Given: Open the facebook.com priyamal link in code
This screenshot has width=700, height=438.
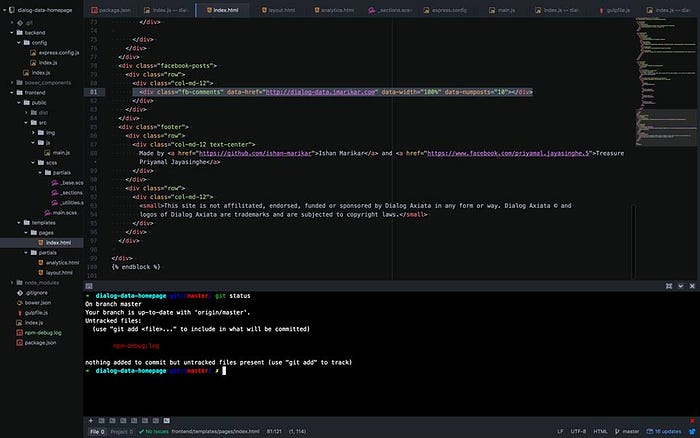Looking at the screenshot, I should (x=508, y=153).
